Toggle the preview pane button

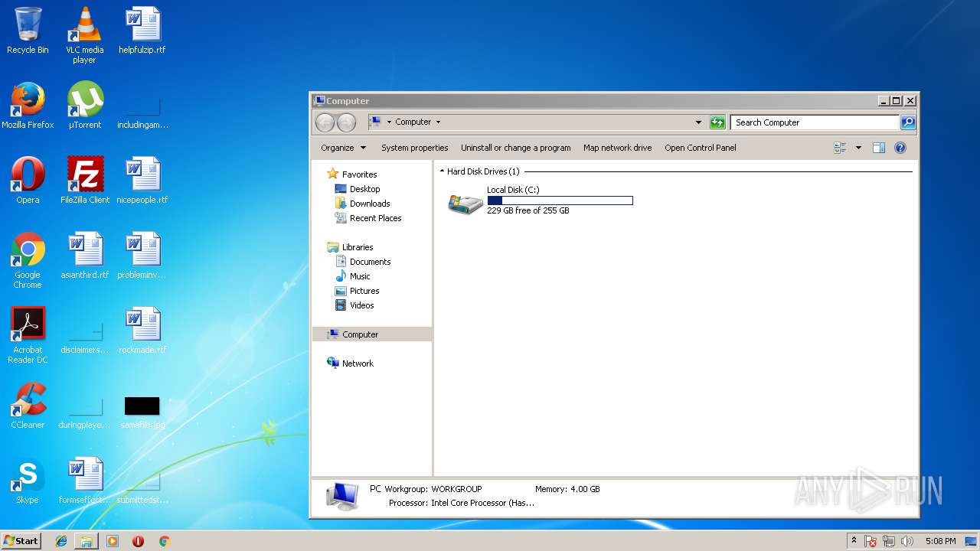point(879,148)
